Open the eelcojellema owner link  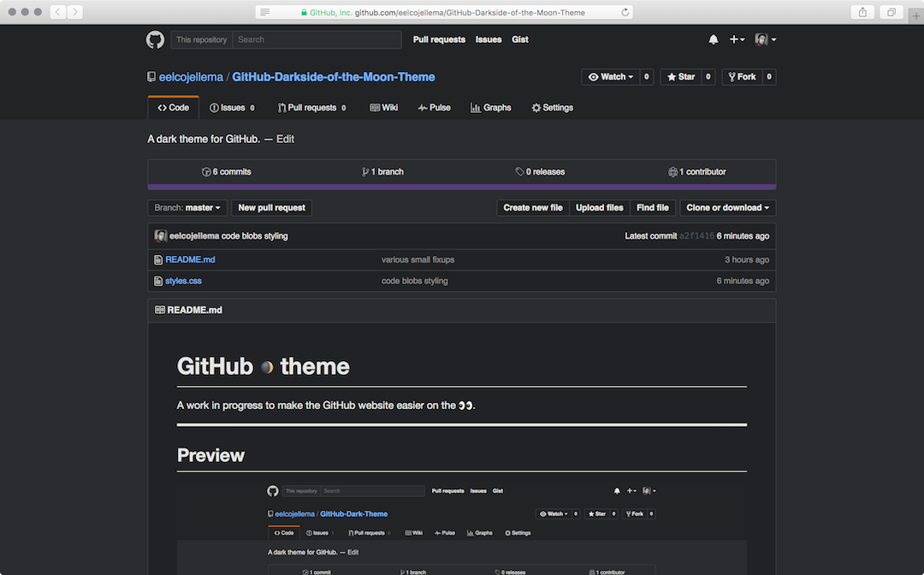tap(191, 77)
